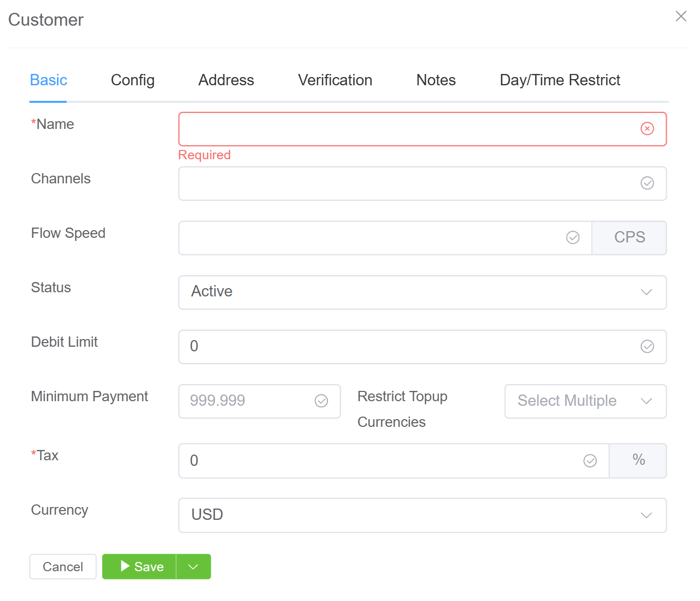This screenshot has width=700, height=601.
Task: Select the Day/Time Restrict tab
Action: tap(560, 80)
